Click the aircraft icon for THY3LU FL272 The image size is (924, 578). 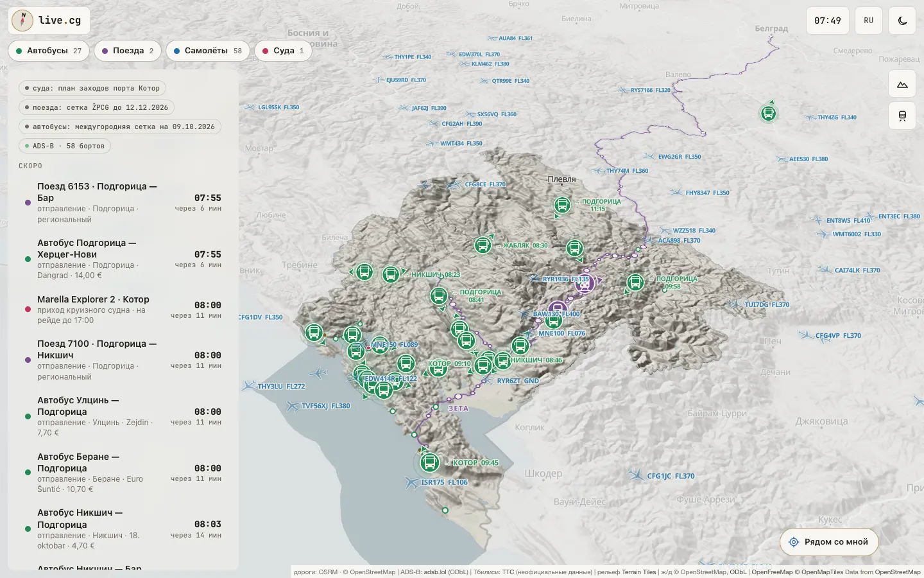coord(248,386)
